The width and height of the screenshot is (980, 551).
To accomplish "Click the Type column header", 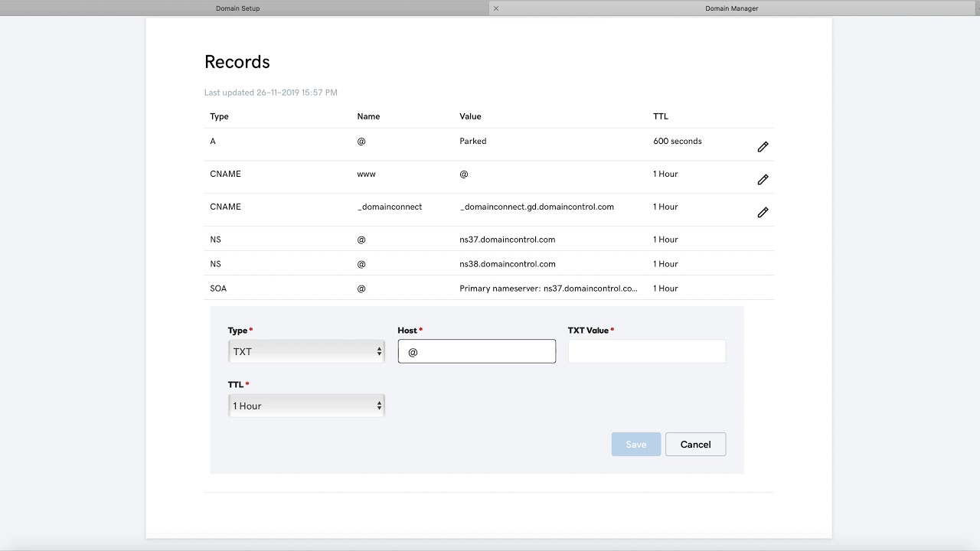I will [219, 116].
